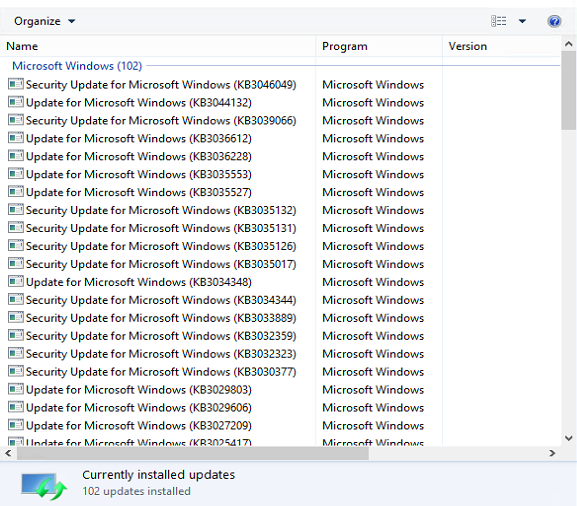This screenshot has width=577, height=506.
Task: Click the icon beside Security Update KB3035132
Action: click(x=16, y=210)
